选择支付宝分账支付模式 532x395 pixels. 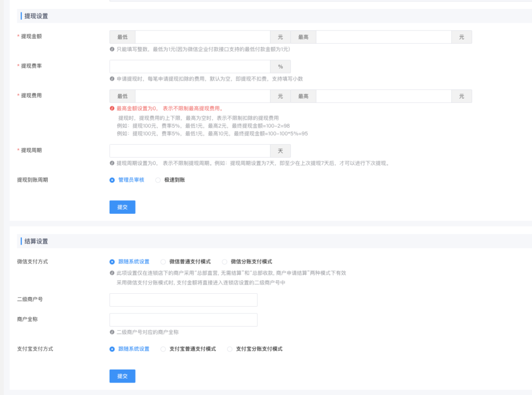(229, 349)
